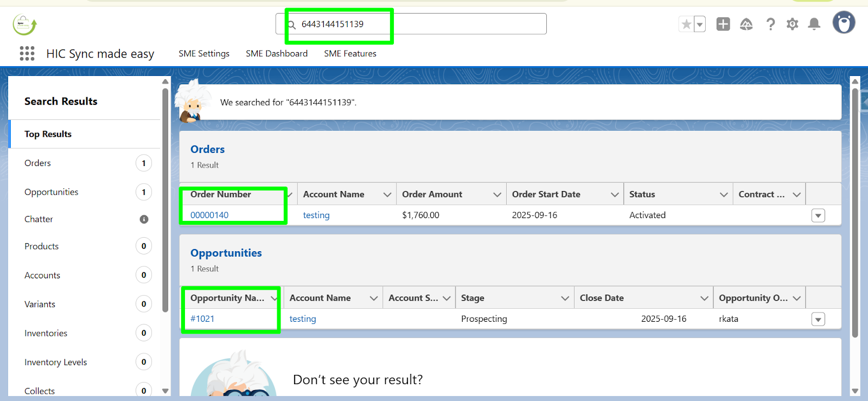The height and width of the screenshot is (401, 868).
Task: Open the Help question mark icon
Action: click(770, 24)
